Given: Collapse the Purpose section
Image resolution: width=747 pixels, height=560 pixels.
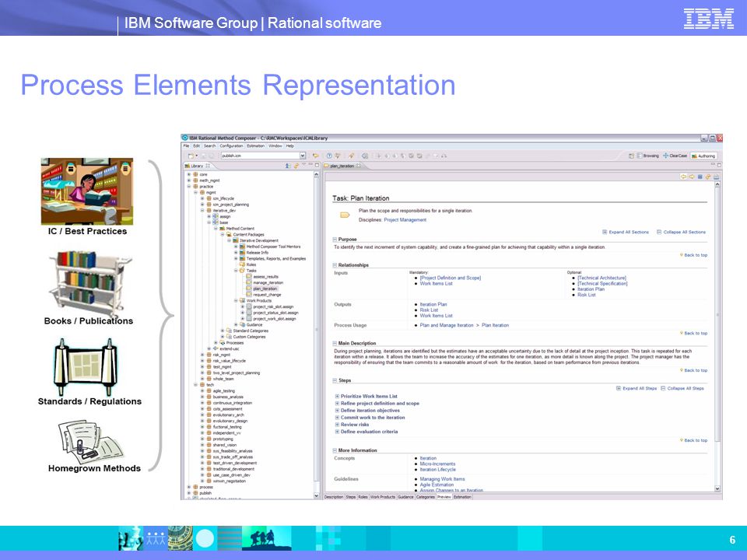Looking at the screenshot, I should pos(335,240).
